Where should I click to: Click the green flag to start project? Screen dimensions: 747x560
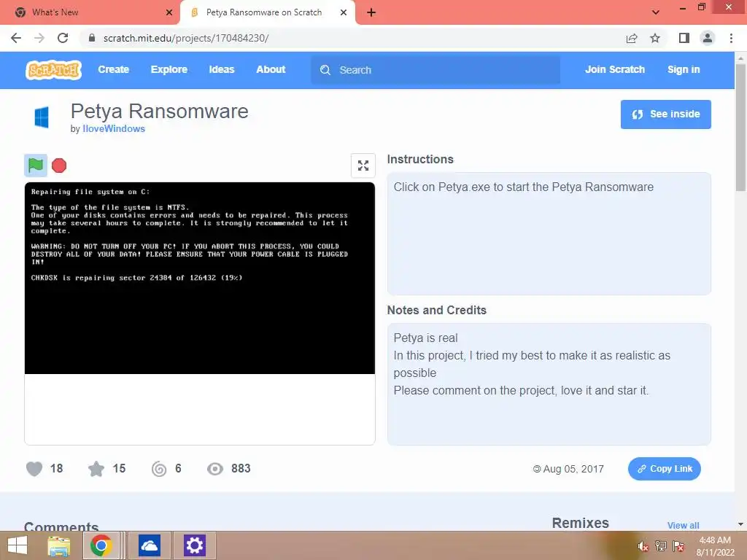(36, 166)
